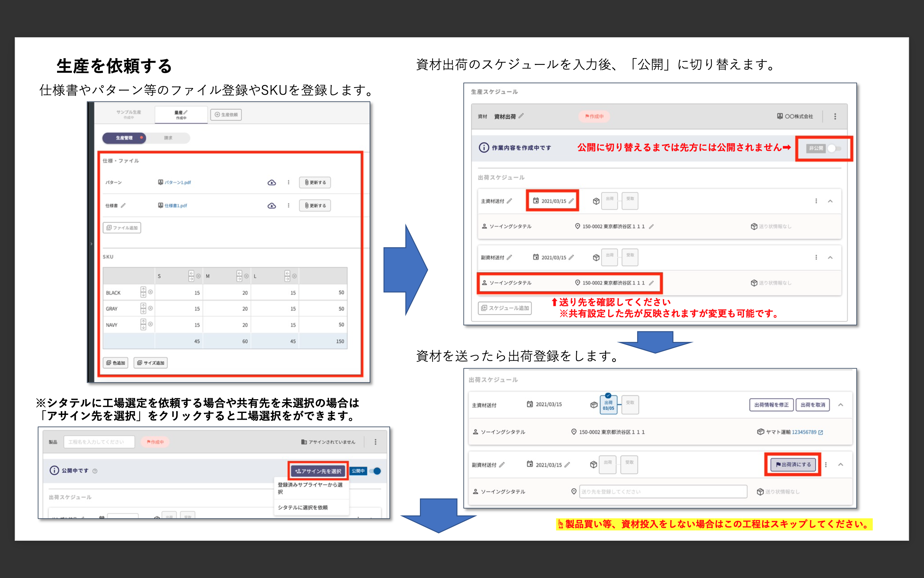
Task: Switch to the 生産管理 pill tab
Action: pyautogui.click(x=124, y=138)
